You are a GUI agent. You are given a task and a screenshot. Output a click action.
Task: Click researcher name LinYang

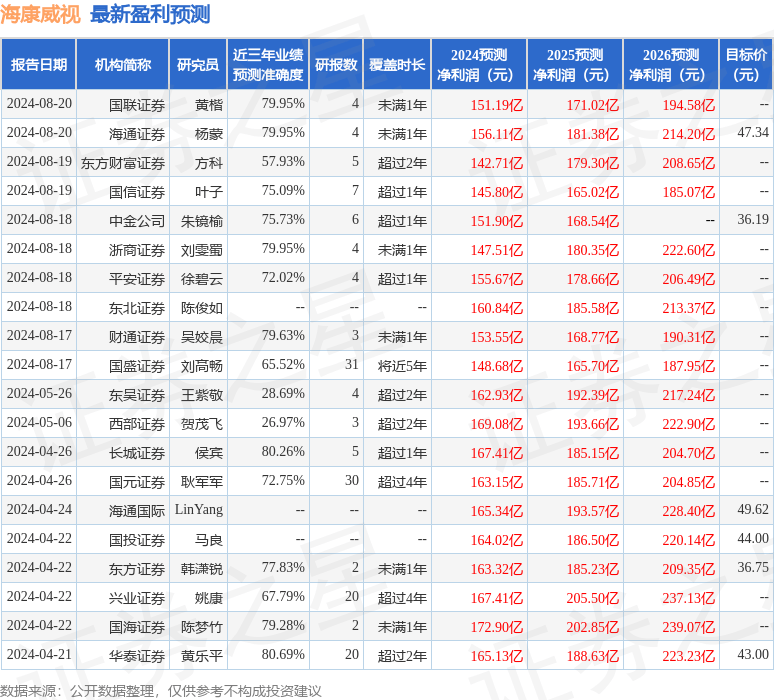point(199,510)
